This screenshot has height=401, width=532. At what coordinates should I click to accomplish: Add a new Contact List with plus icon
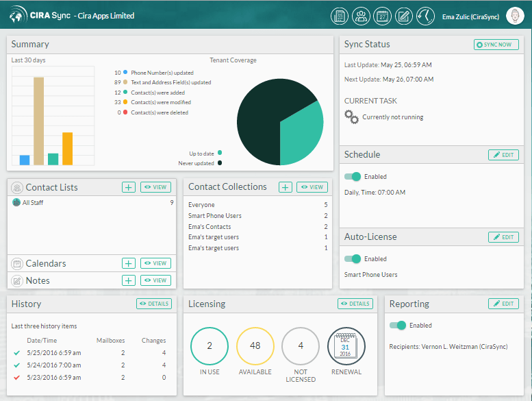pos(128,187)
